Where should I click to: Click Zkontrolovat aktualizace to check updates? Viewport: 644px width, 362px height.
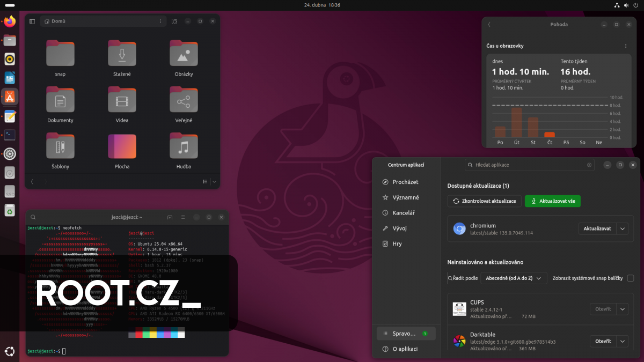484,201
